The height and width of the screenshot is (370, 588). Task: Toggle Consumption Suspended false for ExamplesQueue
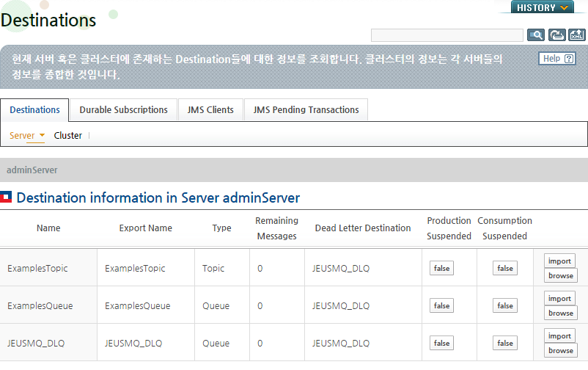point(504,306)
